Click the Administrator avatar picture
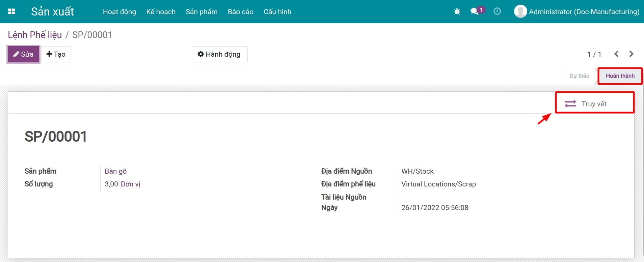The width and height of the screenshot is (644, 262). (520, 11)
